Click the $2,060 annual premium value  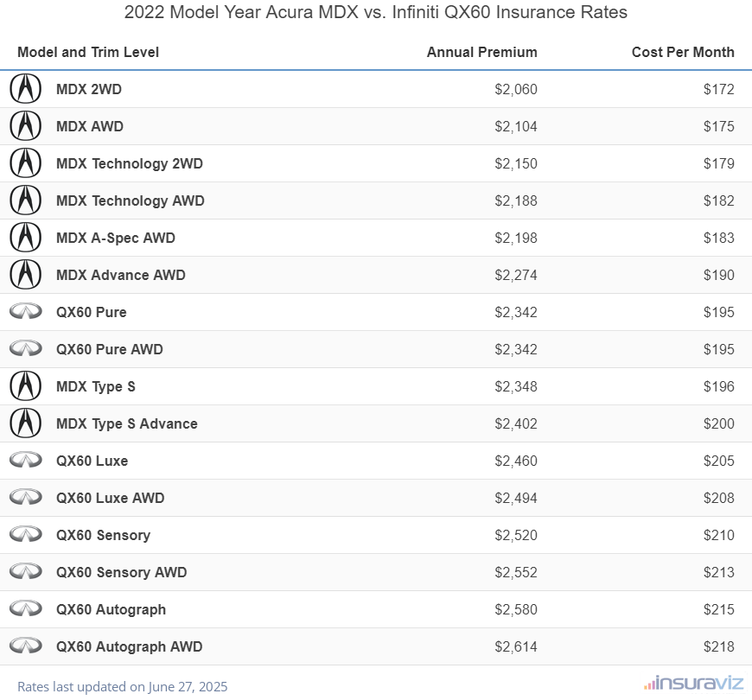[x=516, y=89]
